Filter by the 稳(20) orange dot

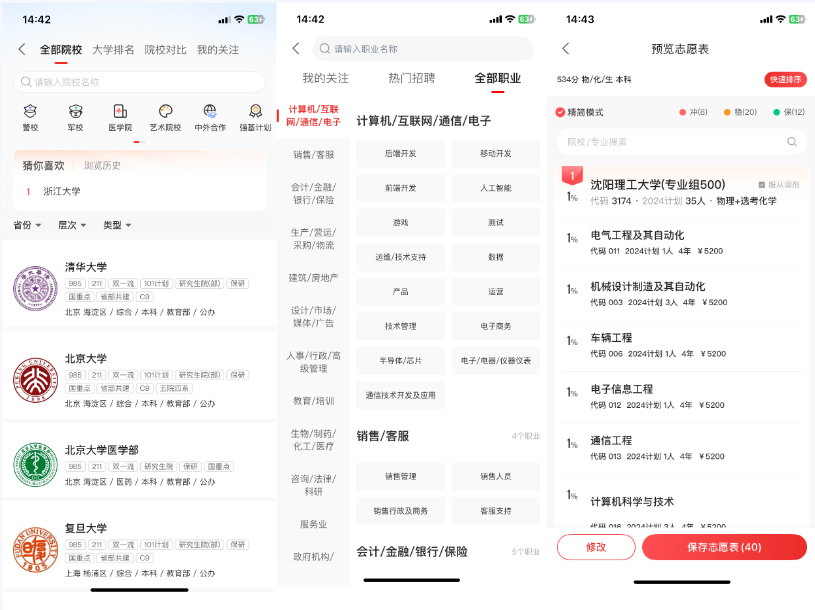[727, 112]
